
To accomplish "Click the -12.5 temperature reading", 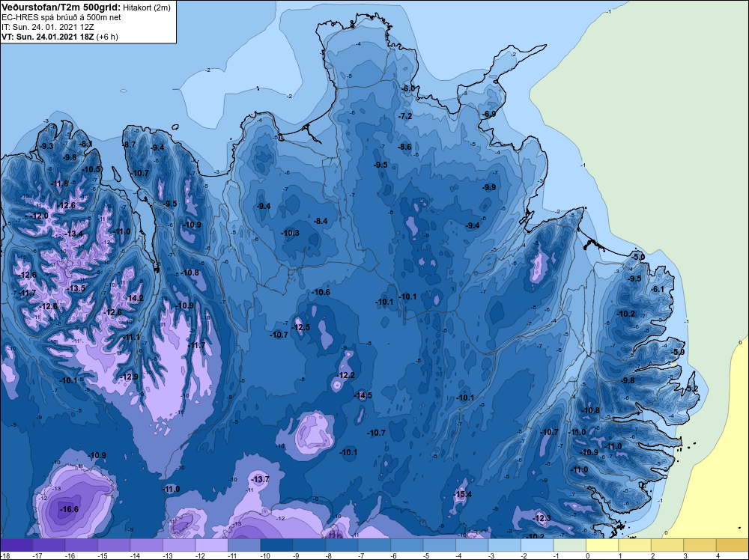I will [x=301, y=327].
